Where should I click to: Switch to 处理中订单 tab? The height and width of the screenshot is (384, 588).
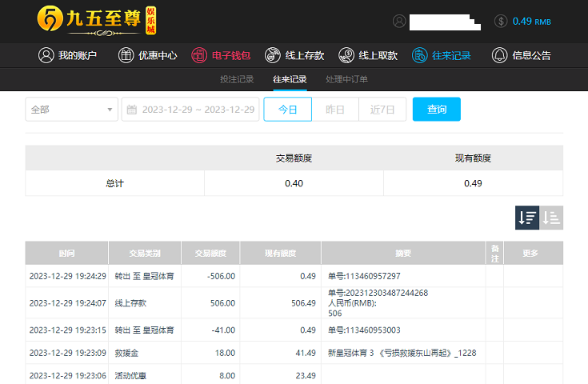[346, 79]
